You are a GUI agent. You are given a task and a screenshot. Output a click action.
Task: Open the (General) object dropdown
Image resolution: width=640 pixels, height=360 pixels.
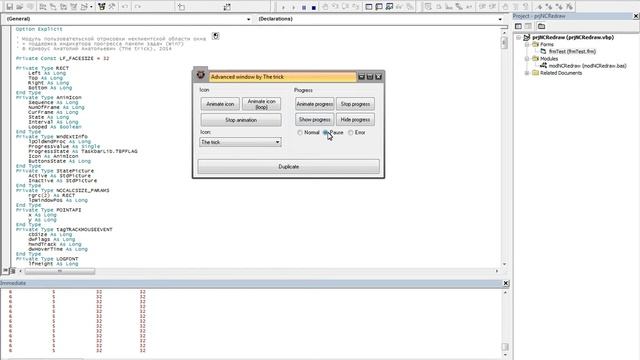coord(249,19)
